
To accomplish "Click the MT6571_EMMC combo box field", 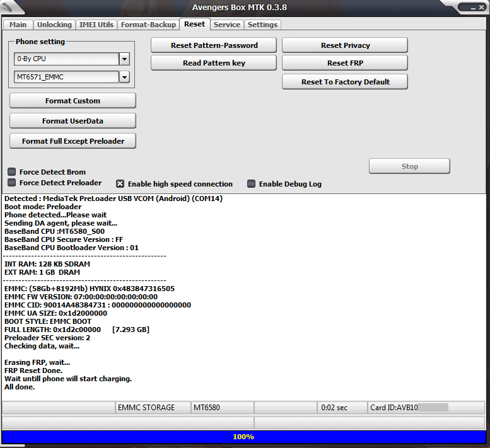I will coord(67,77).
